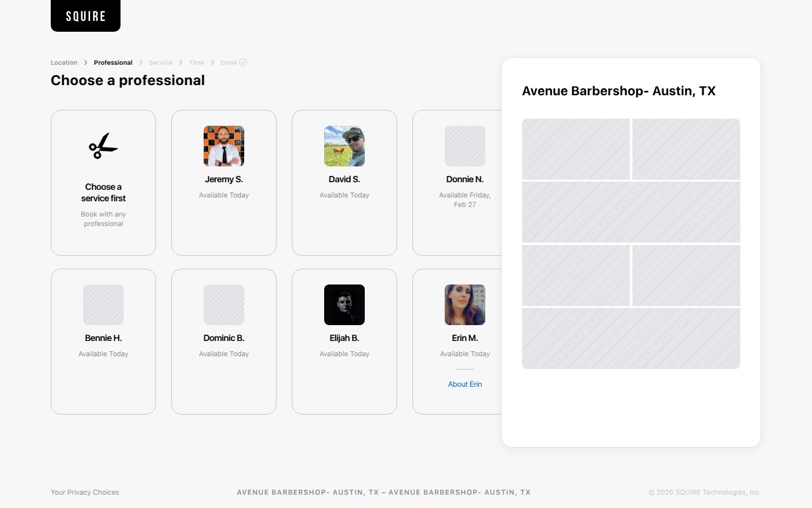This screenshot has height=508, width=812.
Task: Click the Time breadcrumb step
Action: click(x=197, y=63)
